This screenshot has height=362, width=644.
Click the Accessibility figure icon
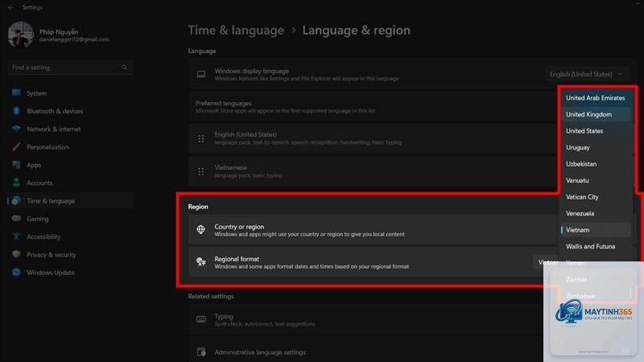16,237
